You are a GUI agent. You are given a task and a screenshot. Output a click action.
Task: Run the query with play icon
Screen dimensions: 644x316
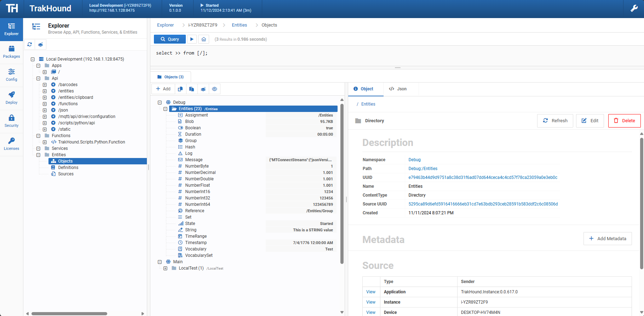(192, 39)
